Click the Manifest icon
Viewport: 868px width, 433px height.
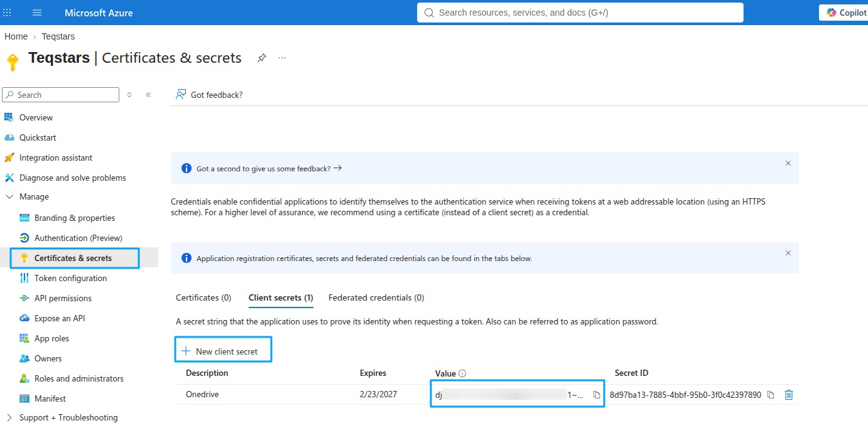(x=24, y=398)
